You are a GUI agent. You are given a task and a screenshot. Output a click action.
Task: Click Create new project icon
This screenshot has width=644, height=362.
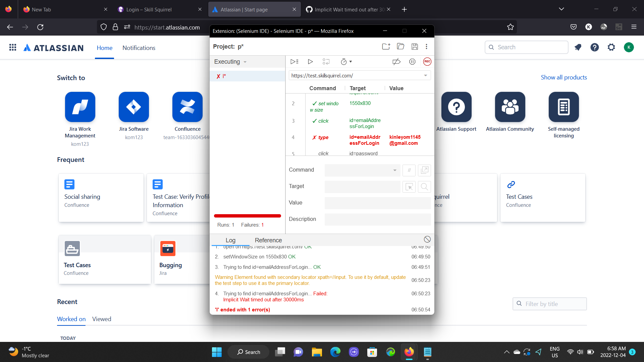(x=386, y=47)
